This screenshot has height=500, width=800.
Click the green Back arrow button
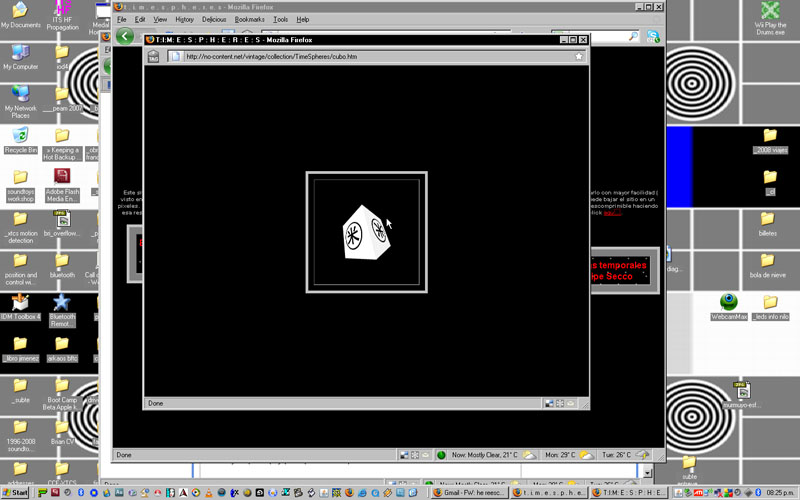point(124,36)
